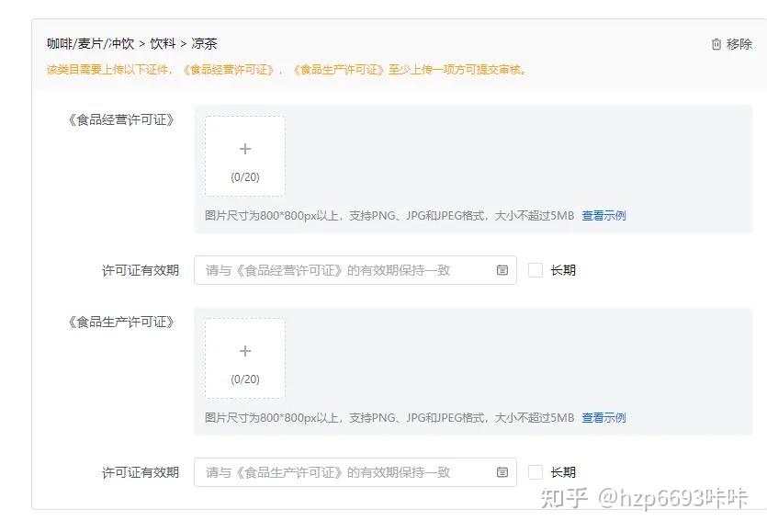
Task: Click the 《食品生产许可证》 field label
Action: [x=120, y=322]
